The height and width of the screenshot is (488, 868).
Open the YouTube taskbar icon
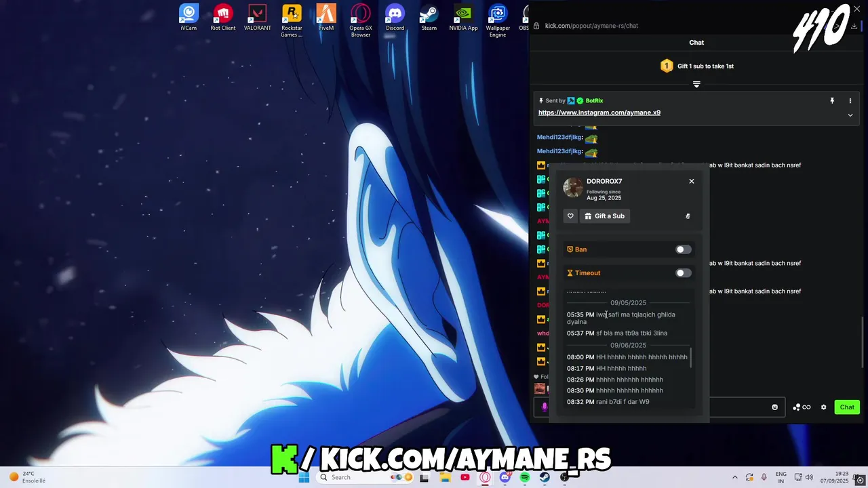coord(465,477)
